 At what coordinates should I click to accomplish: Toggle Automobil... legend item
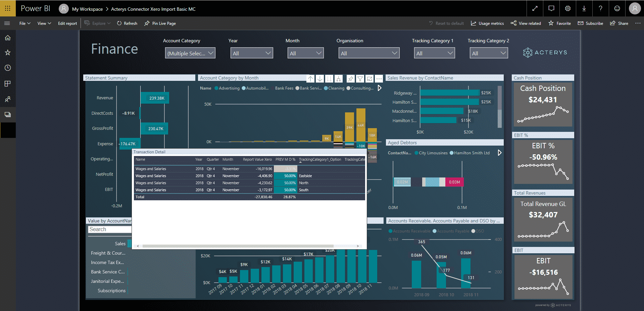coord(255,88)
